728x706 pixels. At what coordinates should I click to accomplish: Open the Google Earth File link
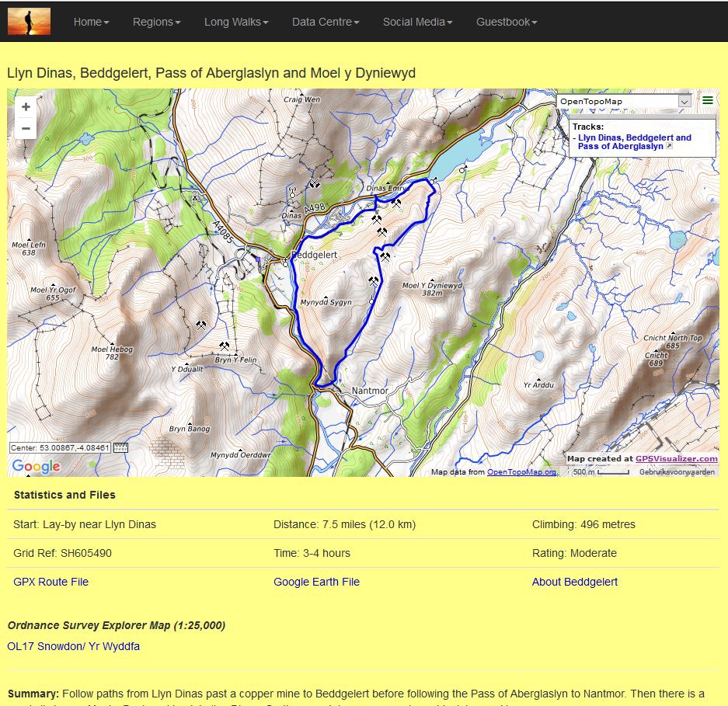[316, 582]
